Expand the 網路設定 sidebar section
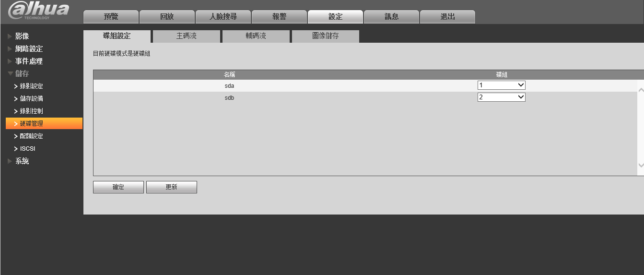 28,49
